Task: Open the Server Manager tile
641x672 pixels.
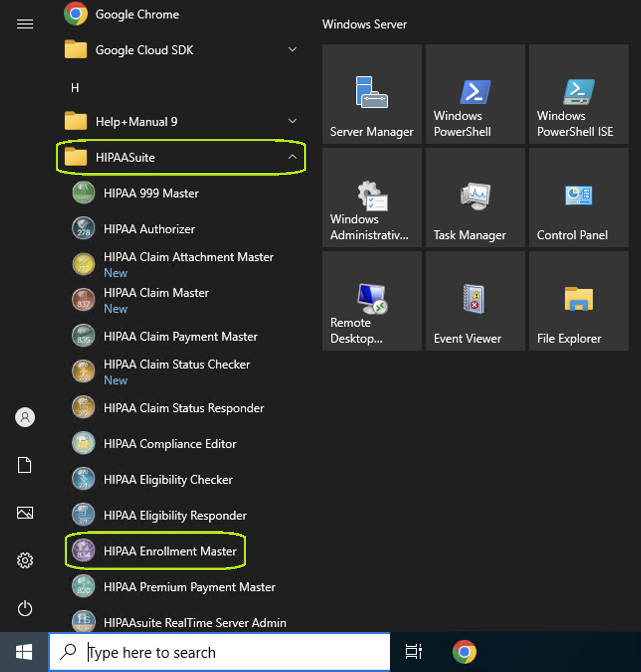Action: tap(372, 94)
